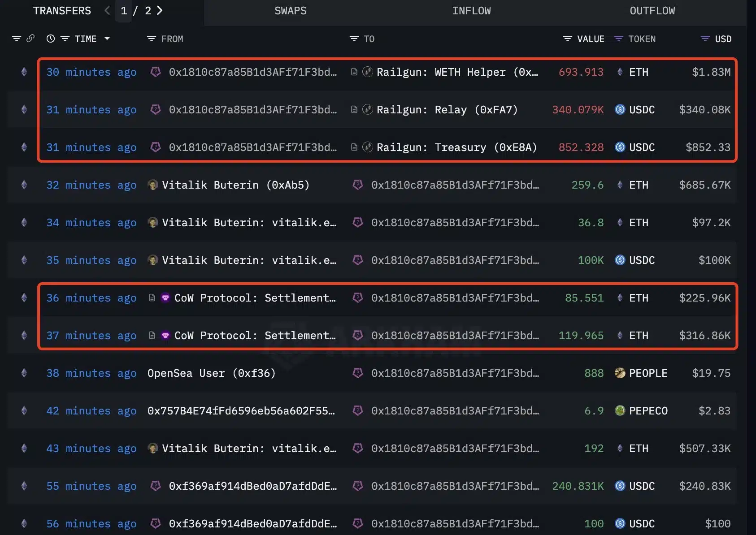Click the filter icon beside TOKEN

620,39
